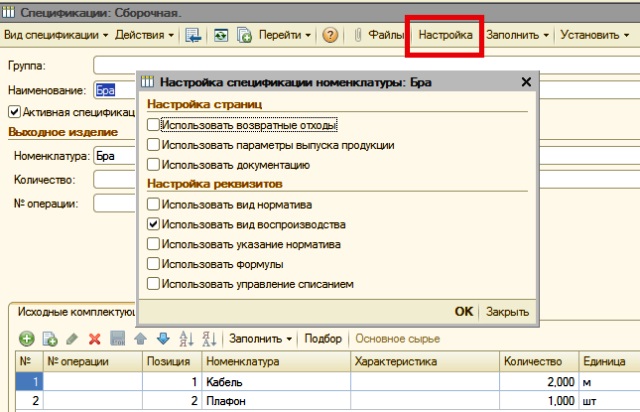Move row down with blue arrow
The height and width of the screenshot is (412, 640).
pyautogui.click(x=162, y=339)
